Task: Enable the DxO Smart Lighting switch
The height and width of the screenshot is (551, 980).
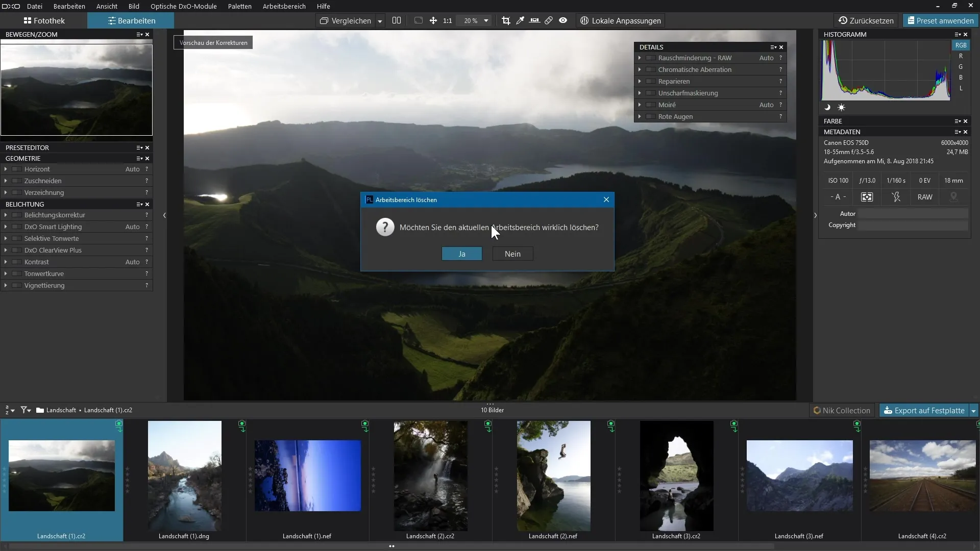Action: pos(17,227)
